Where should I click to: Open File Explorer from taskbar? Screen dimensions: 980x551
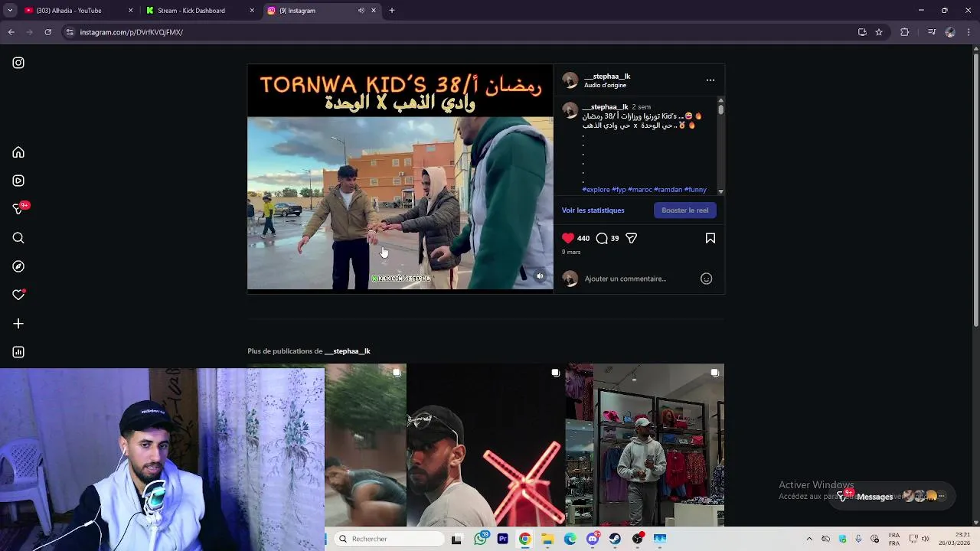click(547, 539)
